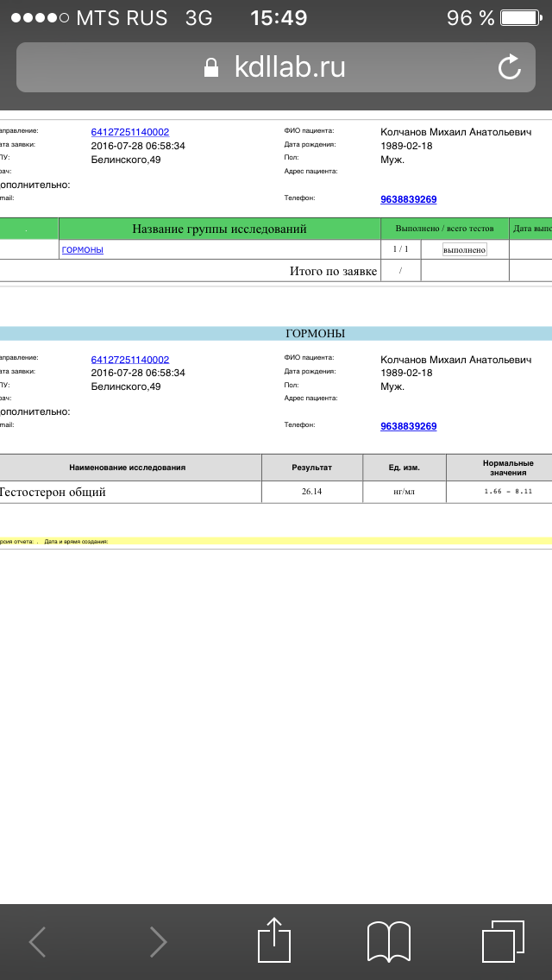Click order number link in top section

click(130, 132)
